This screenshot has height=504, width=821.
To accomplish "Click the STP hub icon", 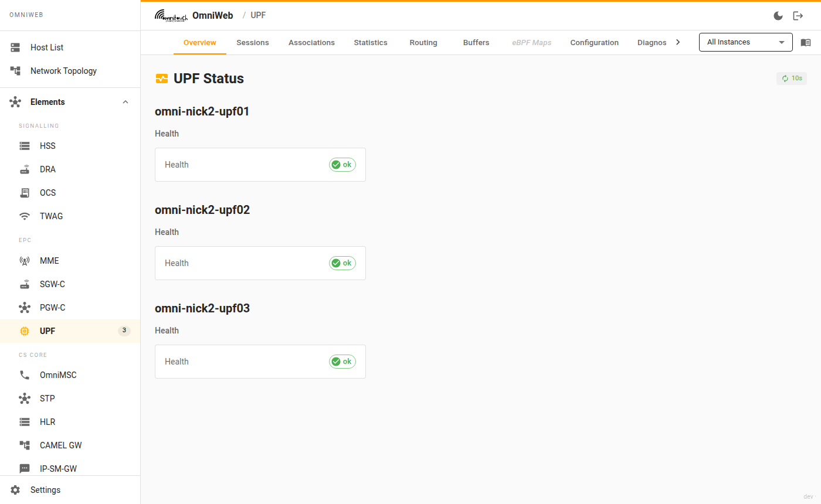I will [25, 399].
